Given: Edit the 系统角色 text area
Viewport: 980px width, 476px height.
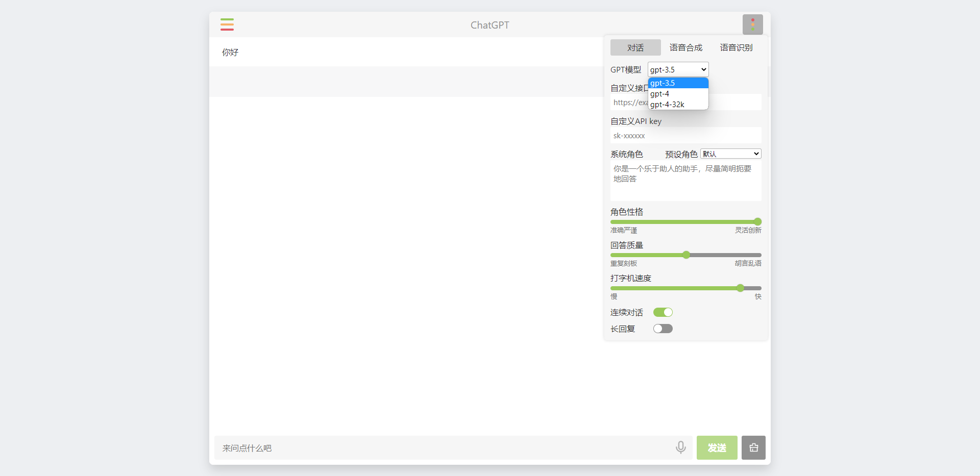Looking at the screenshot, I should tap(685, 181).
